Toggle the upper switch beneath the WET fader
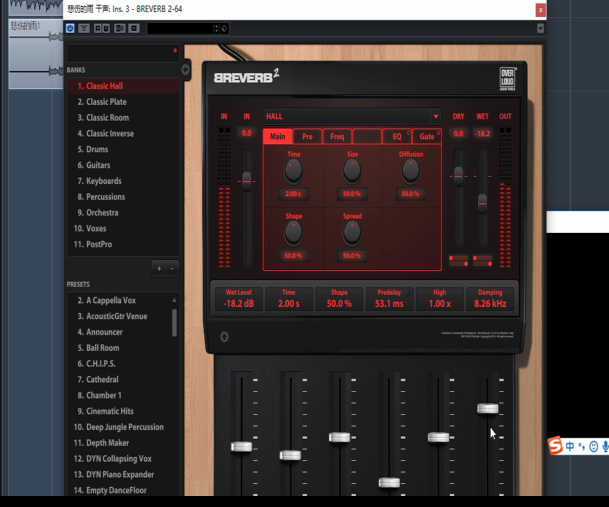 pos(482,258)
